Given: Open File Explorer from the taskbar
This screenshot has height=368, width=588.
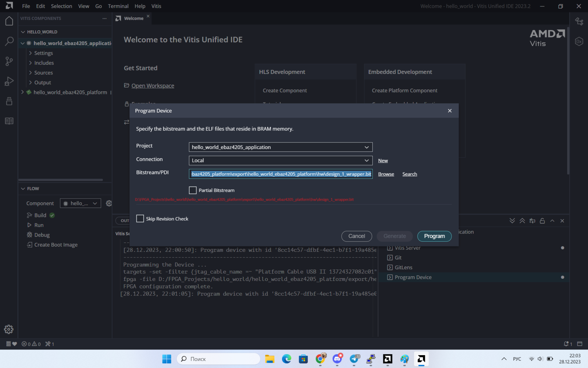Looking at the screenshot, I should click(x=270, y=359).
